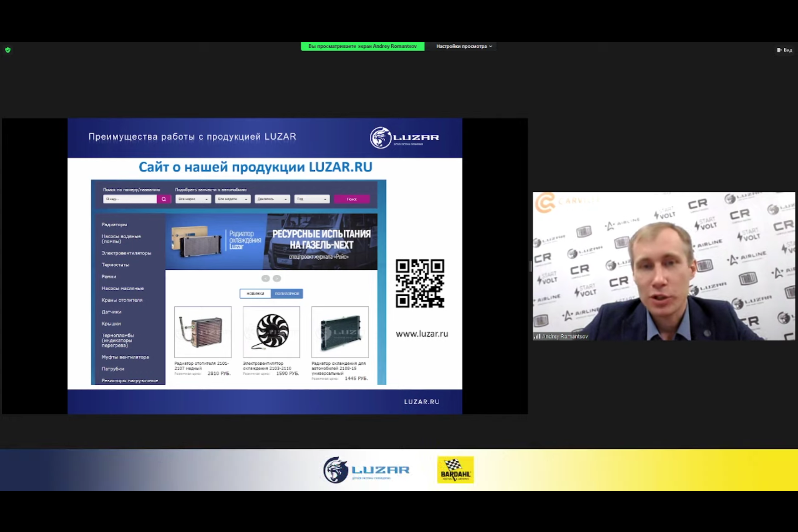The image size is (798, 532).
Task: Click the signal strength icon beside Andrey Romantsov
Action: pyautogui.click(x=537, y=336)
